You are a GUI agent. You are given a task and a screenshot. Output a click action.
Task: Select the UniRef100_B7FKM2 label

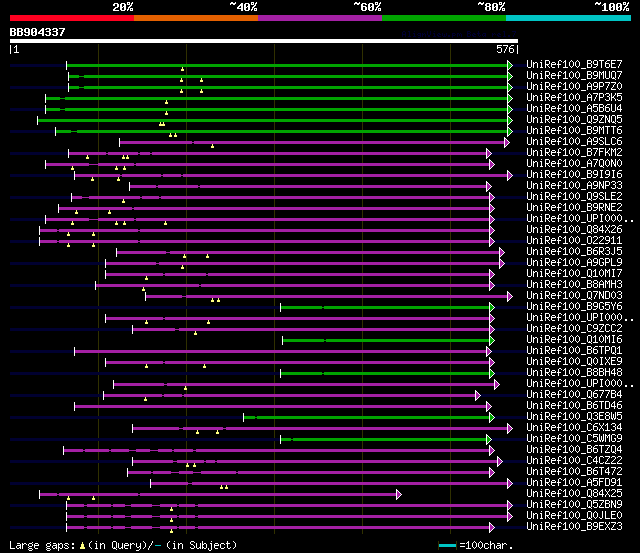[x=574, y=153]
